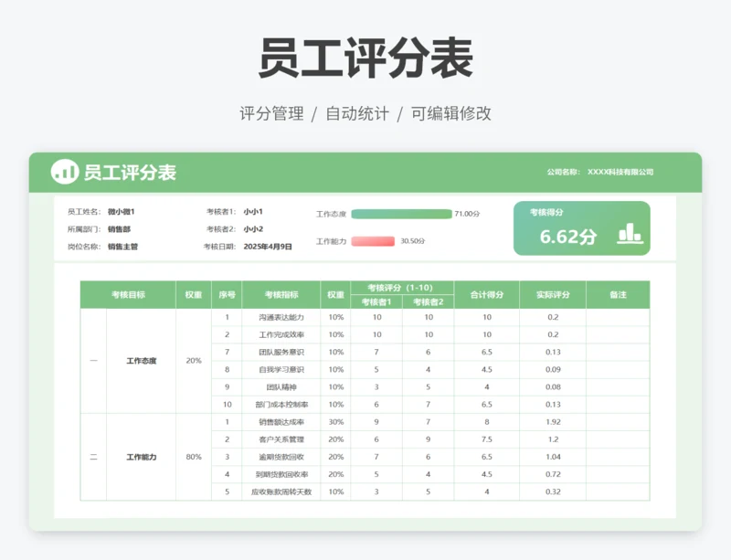
Task: Click the podium chart icon in score card
Action: click(x=630, y=233)
